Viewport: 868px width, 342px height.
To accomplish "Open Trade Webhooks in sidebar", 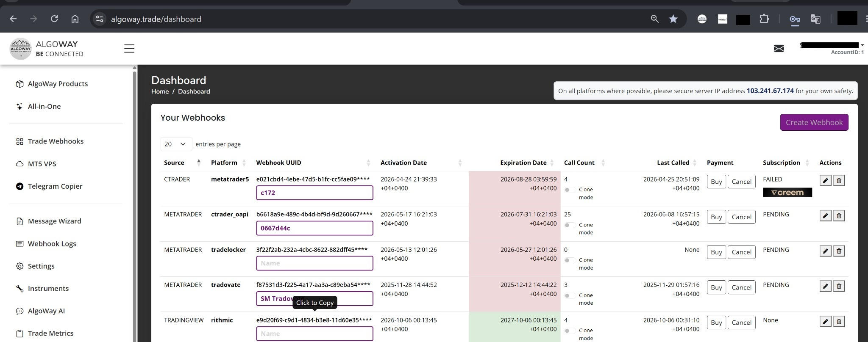I will coord(56,141).
